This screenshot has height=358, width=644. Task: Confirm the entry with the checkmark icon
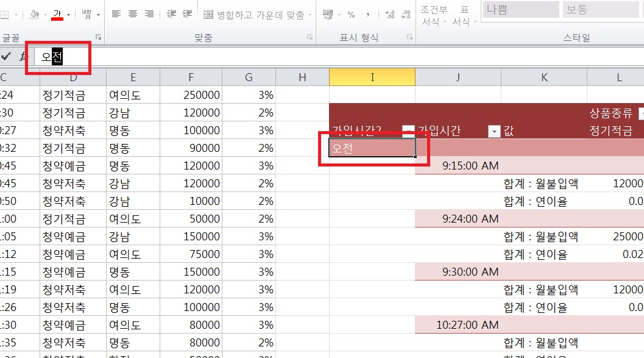[x=6, y=57]
